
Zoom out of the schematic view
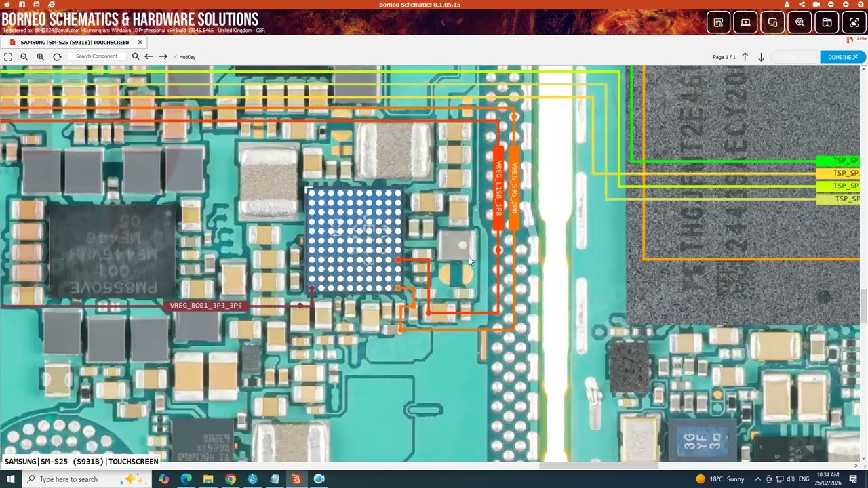tap(24, 57)
